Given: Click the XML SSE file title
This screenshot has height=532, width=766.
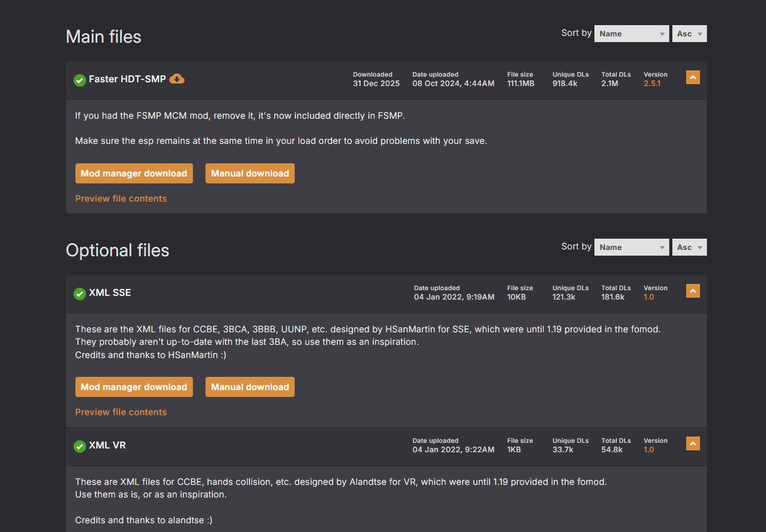Looking at the screenshot, I should click(x=110, y=293).
